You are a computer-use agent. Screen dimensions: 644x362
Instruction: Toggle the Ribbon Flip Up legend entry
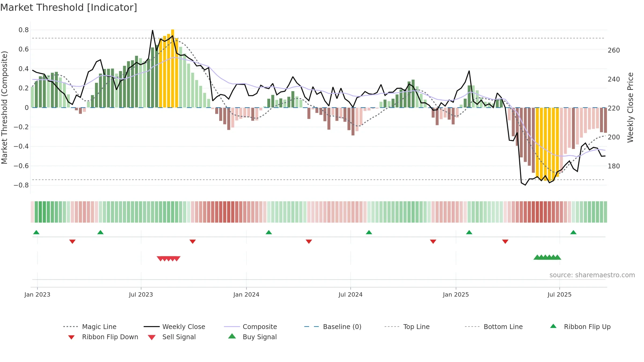click(x=580, y=327)
